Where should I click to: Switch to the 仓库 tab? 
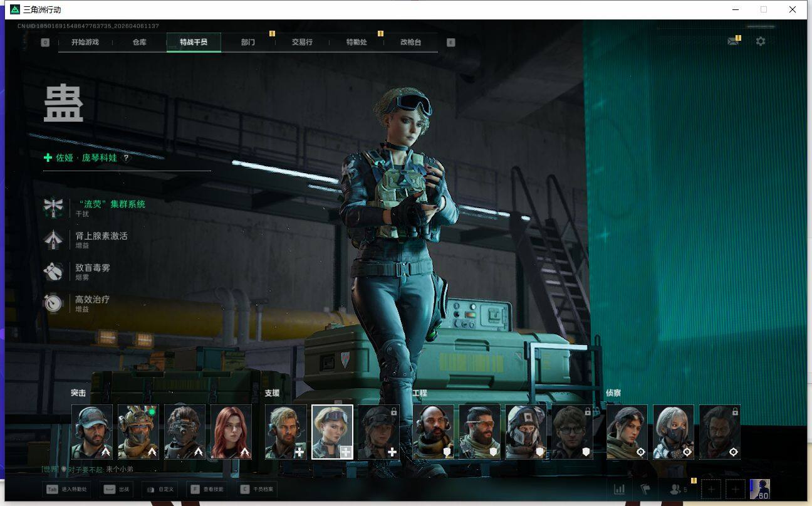pos(139,42)
